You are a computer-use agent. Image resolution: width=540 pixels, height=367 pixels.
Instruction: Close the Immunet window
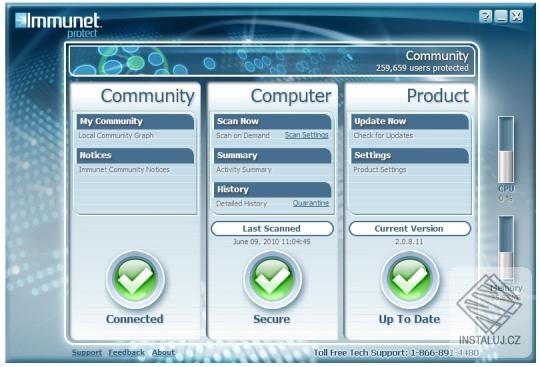(x=516, y=16)
